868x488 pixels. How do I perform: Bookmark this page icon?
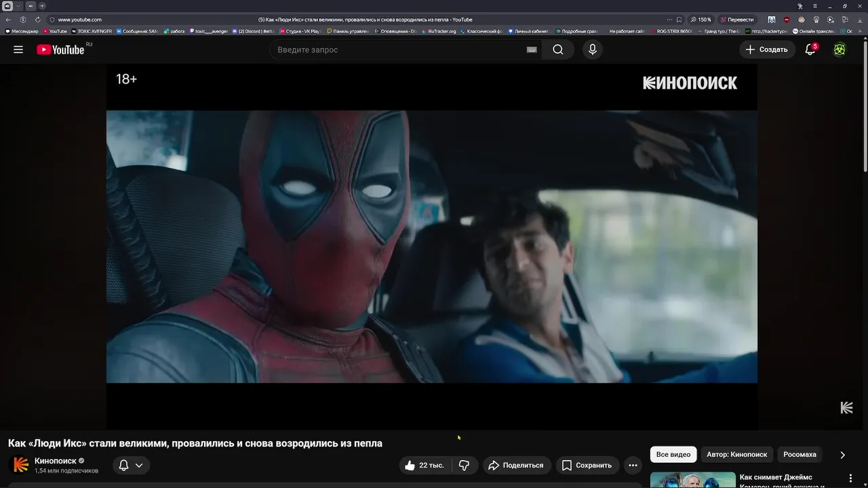[x=679, y=20]
